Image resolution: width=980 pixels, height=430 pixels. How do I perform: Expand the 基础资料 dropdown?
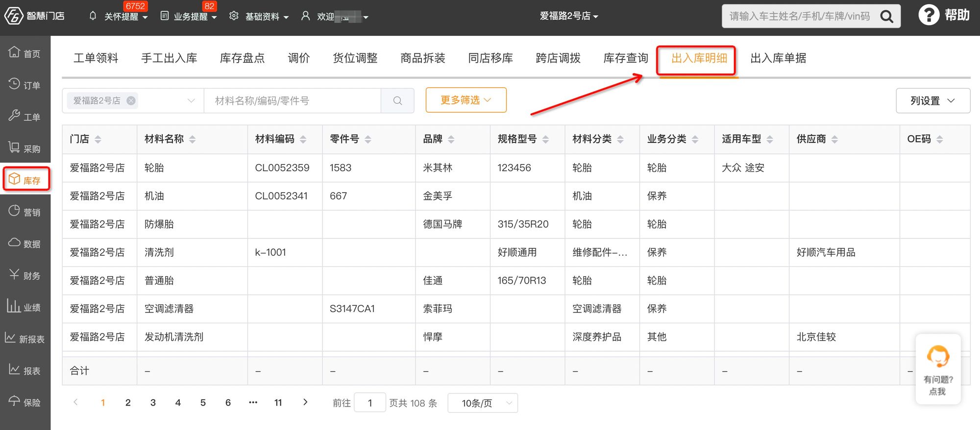(259, 16)
